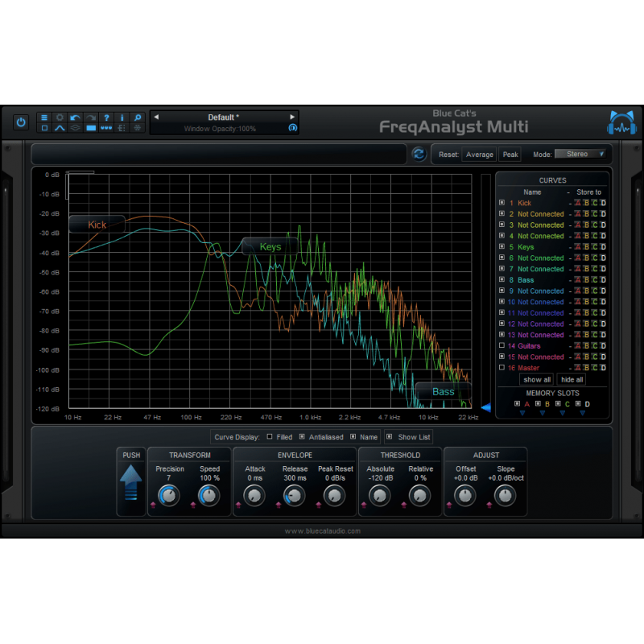Screen dimensions: 644x644
Task: Select the zoom magnifier icon
Action: coord(138,118)
